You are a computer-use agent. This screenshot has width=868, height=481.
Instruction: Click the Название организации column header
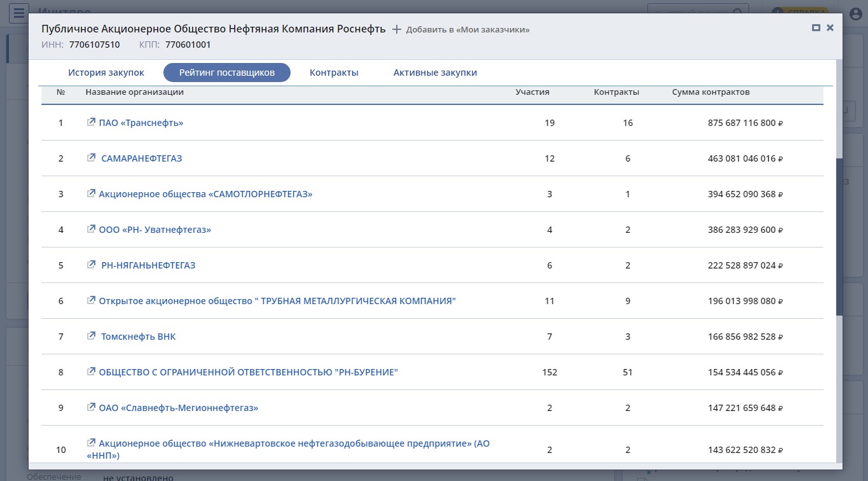[x=135, y=92]
